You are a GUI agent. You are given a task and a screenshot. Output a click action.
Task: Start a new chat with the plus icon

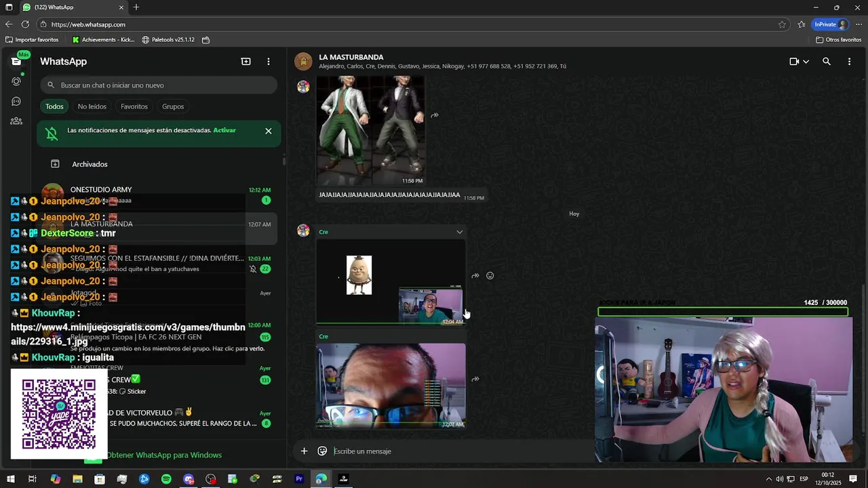[246, 62]
